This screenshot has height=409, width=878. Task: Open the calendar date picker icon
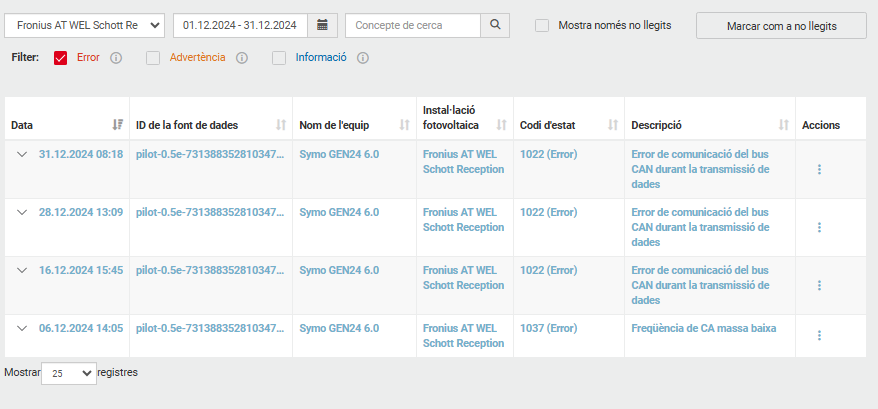click(321, 24)
